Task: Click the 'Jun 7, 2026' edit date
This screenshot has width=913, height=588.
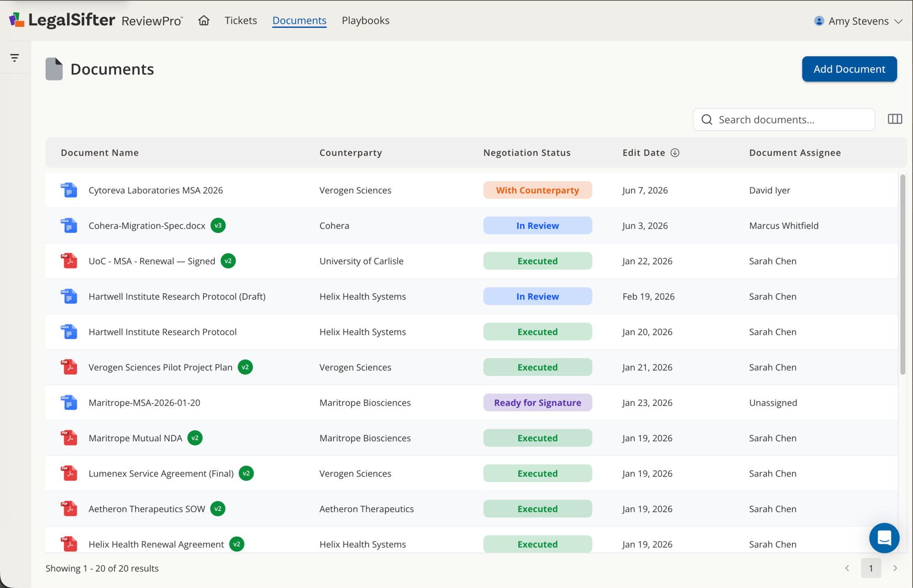Action: coord(645,190)
